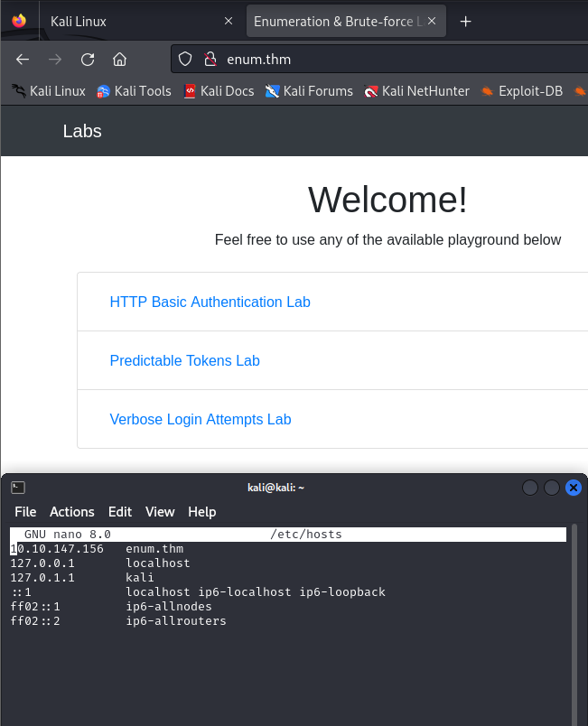
Task: Open the View menu in the terminal
Action: point(160,512)
